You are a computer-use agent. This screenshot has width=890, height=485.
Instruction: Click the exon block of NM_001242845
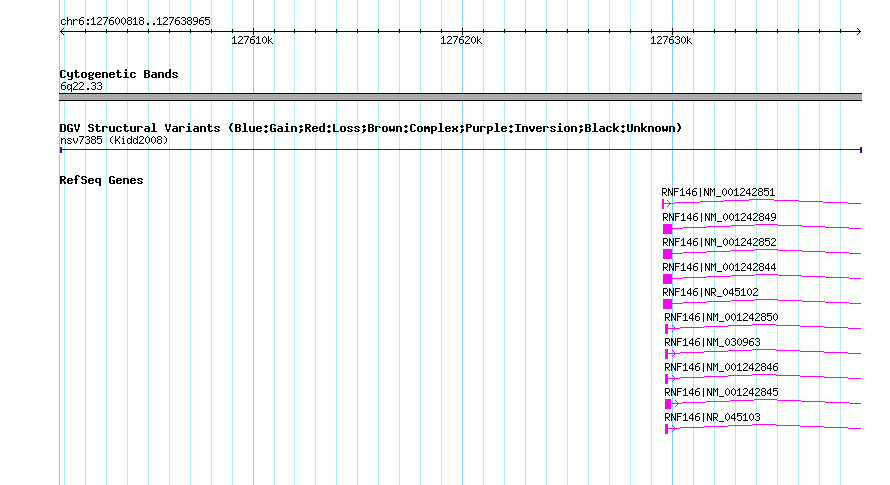click(668, 404)
